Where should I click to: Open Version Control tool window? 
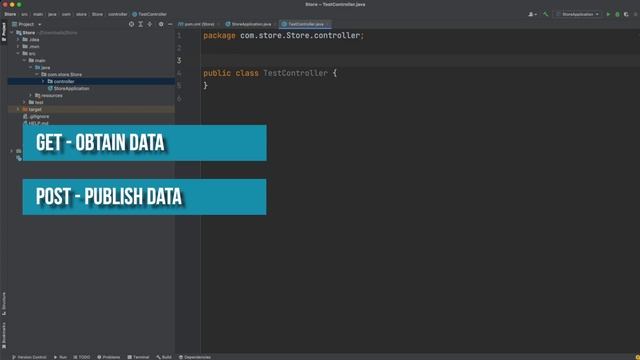click(x=29, y=357)
